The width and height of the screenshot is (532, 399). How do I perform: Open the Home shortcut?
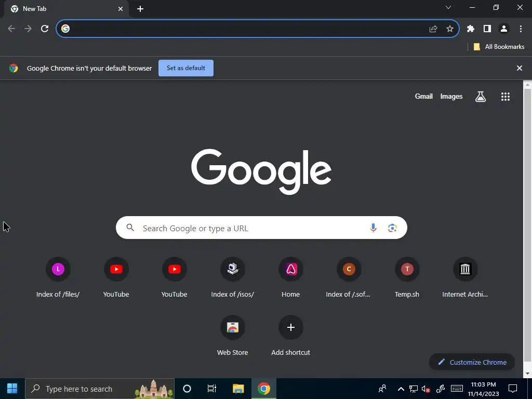[291, 278]
